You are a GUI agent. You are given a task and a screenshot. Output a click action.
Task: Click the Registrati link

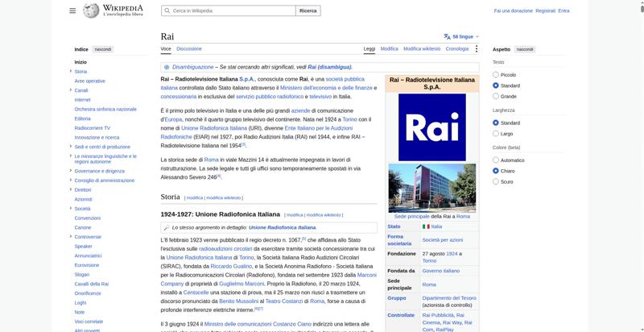tap(546, 10)
